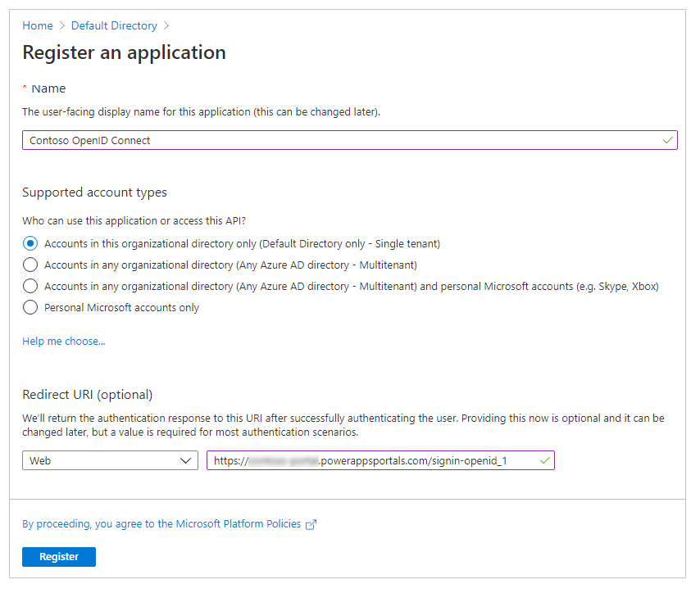Image resolution: width=700 pixels, height=593 pixels.
Task: Click the Register an application page heading
Action: tap(123, 52)
